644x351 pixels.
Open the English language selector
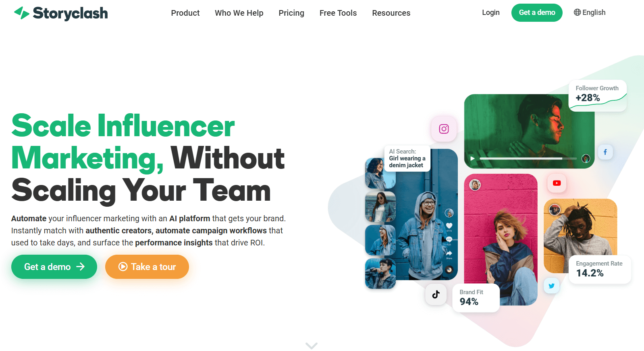590,12
